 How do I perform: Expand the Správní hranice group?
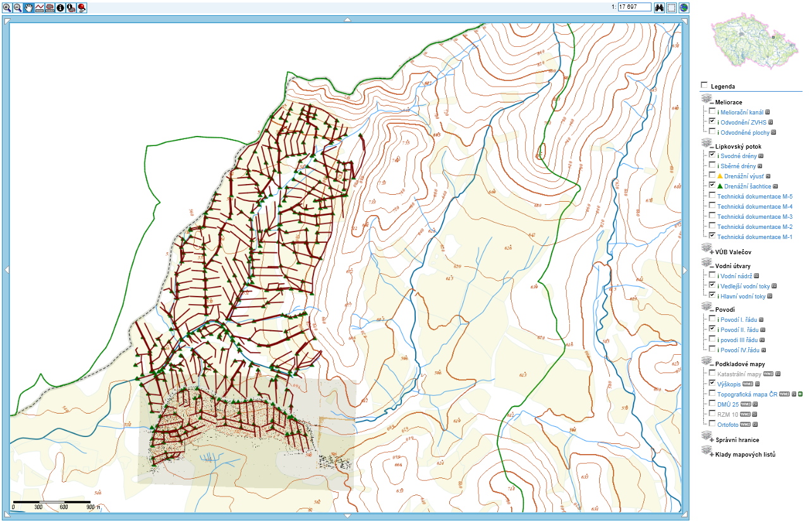pyautogui.click(x=713, y=440)
